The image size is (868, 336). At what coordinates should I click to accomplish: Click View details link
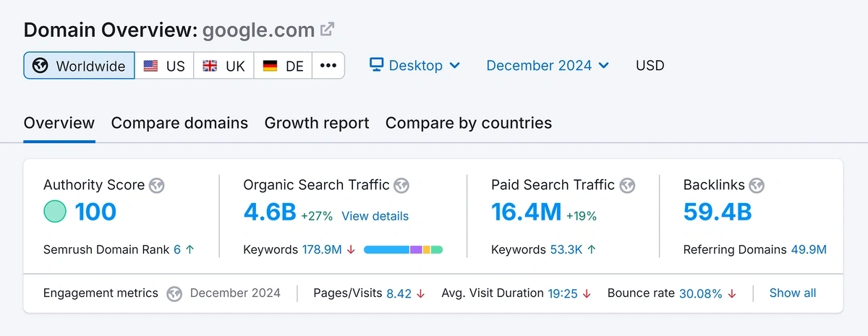click(x=375, y=215)
